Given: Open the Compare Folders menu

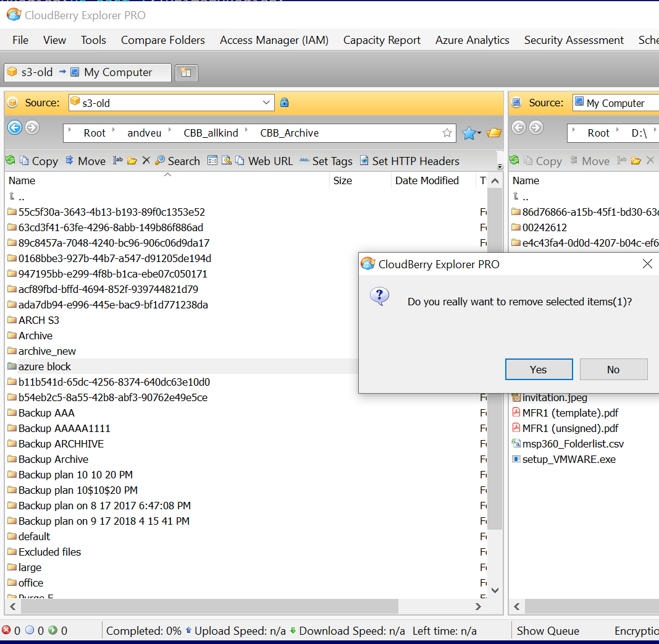Looking at the screenshot, I should click(163, 40).
